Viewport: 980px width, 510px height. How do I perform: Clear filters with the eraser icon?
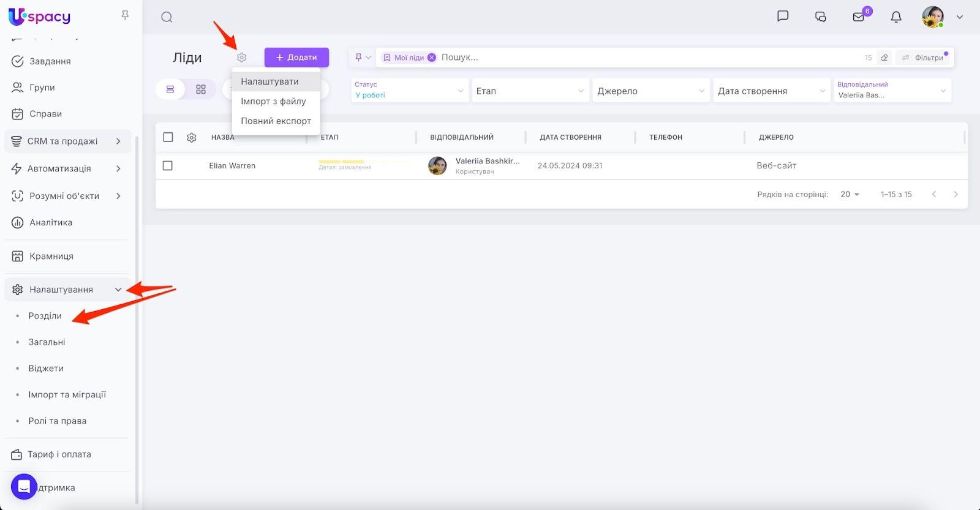pyautogui.click(x=884, y=58)
